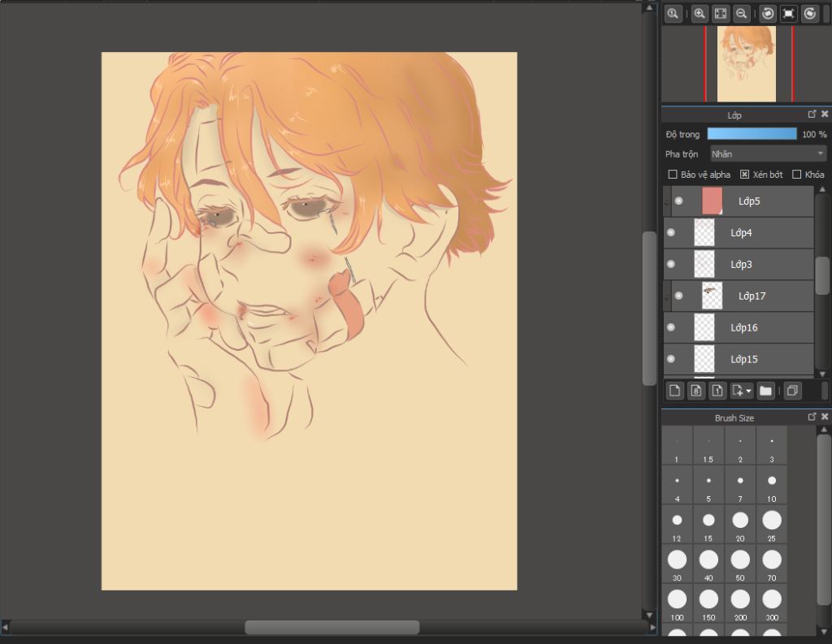This screenshot has height=644, width=832.
Task: Select layer Lớp4 by its name
Action: click(741, 232)
